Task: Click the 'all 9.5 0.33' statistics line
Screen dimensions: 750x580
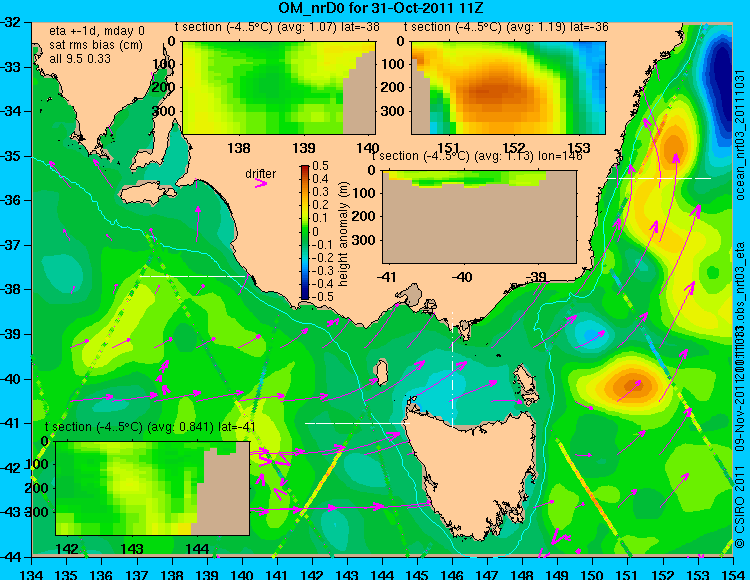Action: (x=80, y=59)
